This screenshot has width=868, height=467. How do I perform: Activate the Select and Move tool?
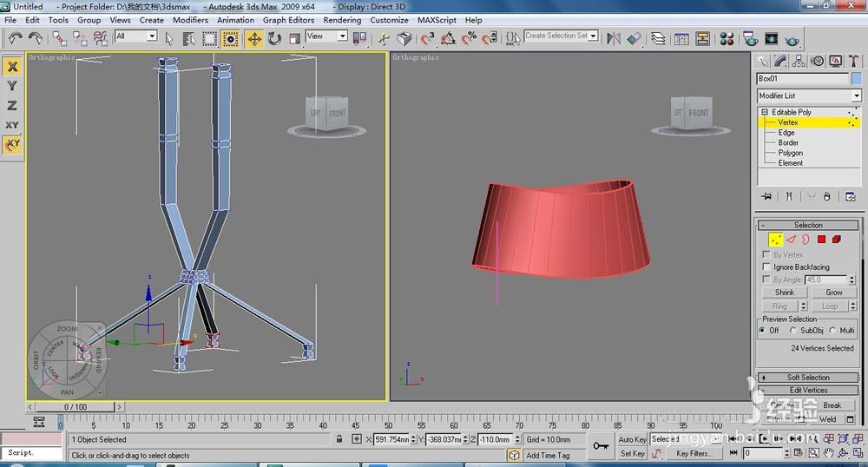tap(254, 38)
